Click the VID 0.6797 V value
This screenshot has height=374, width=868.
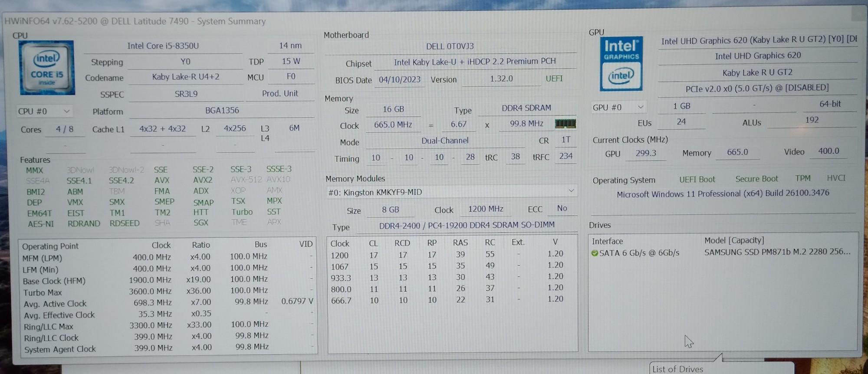coord(297,301)
